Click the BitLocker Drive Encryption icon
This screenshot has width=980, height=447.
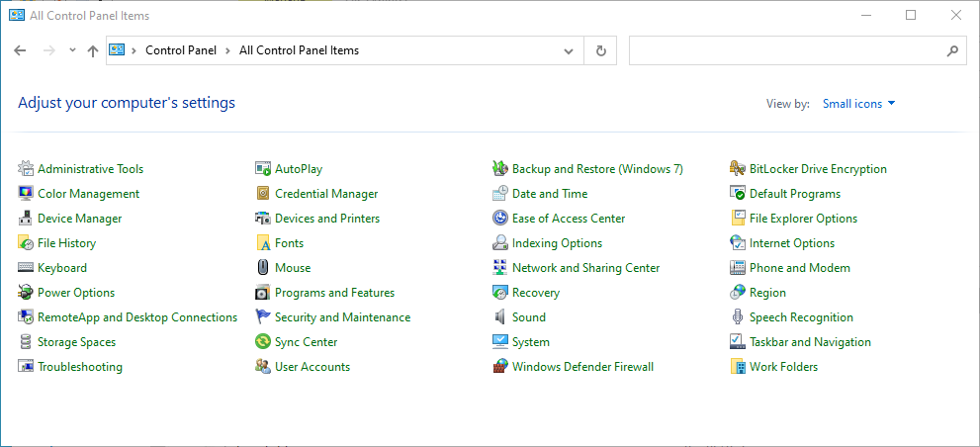(x=738, y=169)
